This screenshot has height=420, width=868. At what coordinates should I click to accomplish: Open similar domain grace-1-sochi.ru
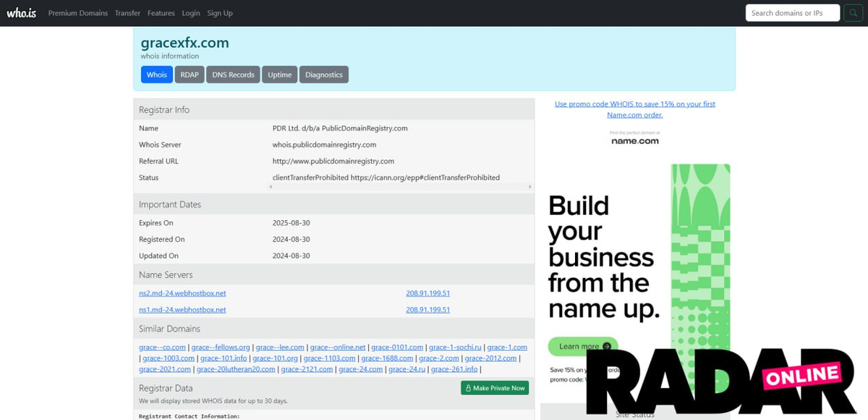click(x=455, y=348)
